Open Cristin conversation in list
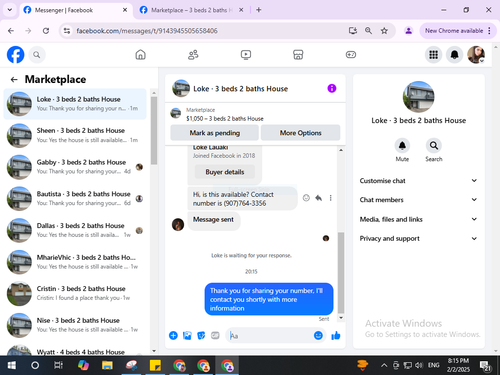 click(75, 294)
